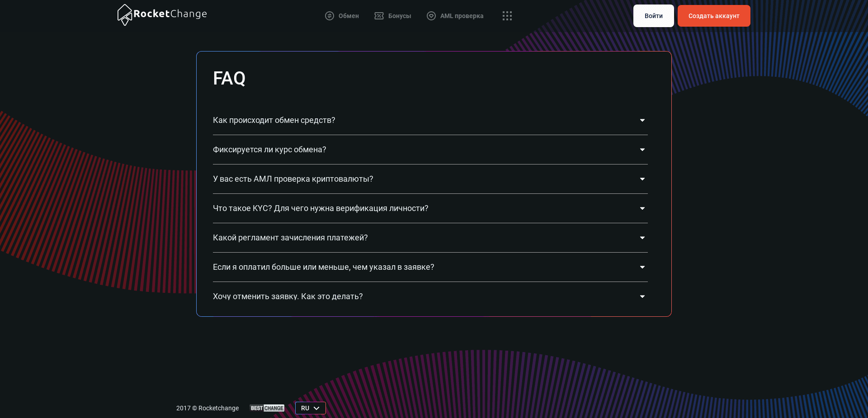Open the grid apps menu icon in header
Screen dimensions: 868x418
tap(507, 16)
